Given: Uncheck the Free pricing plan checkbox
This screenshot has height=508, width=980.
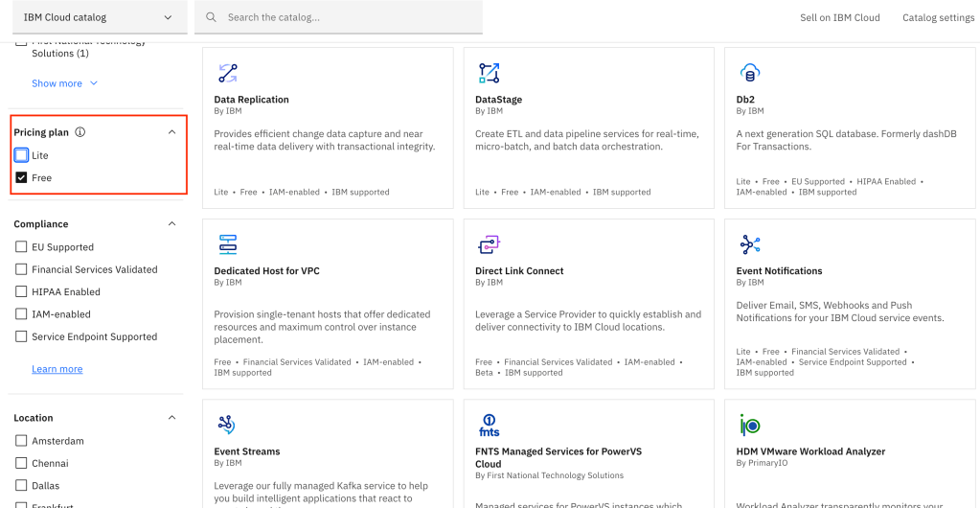Looking at the screenshot, I should pos(21,177).
